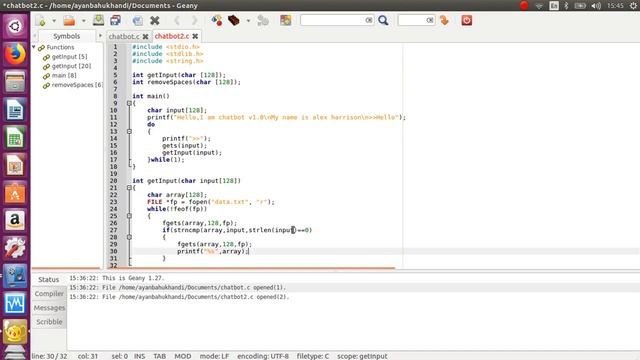Close current file using toolbar X icon

pyautogui.click(x=155, y=20)
